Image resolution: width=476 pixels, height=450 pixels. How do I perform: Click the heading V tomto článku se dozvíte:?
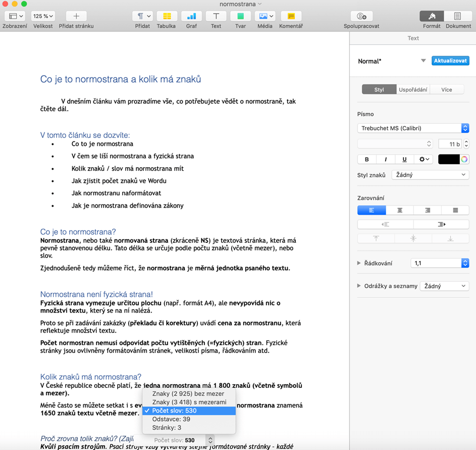pos(85,135)
